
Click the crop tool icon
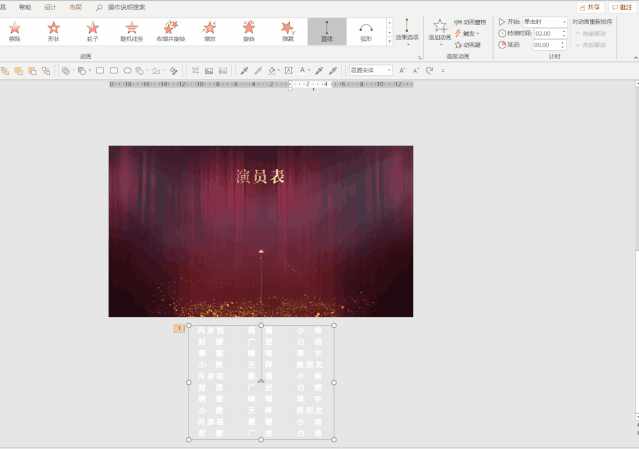(195, 71)
